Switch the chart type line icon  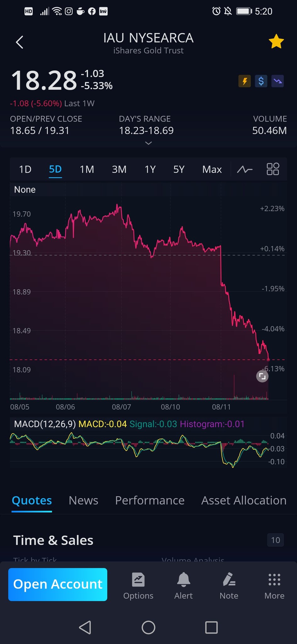click(245, 169)
